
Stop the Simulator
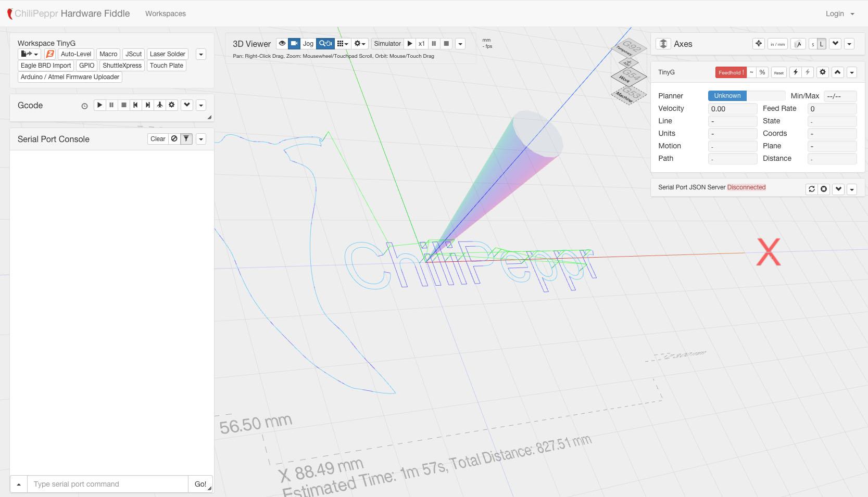coord(446,44)
